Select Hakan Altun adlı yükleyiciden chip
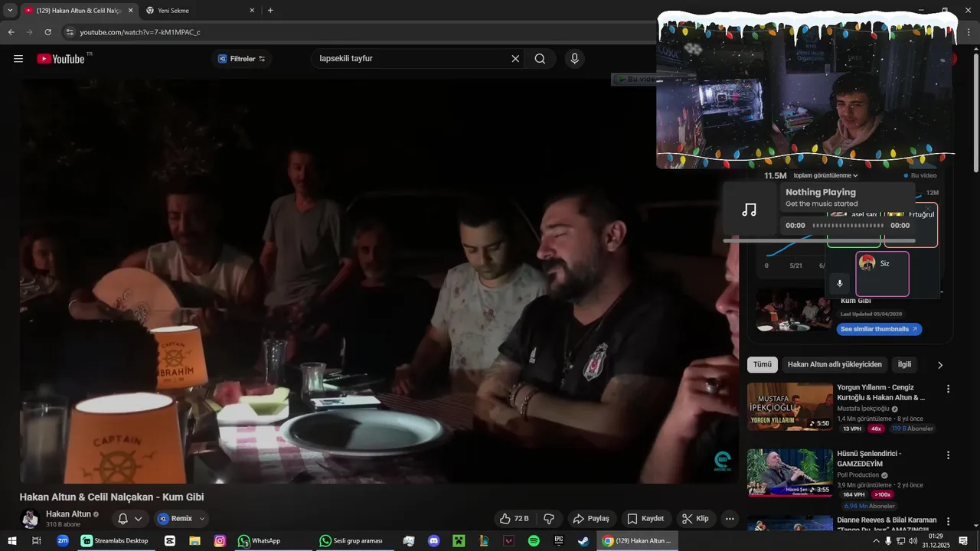Viewport: 980px width, 551px height. coord(835,365)
